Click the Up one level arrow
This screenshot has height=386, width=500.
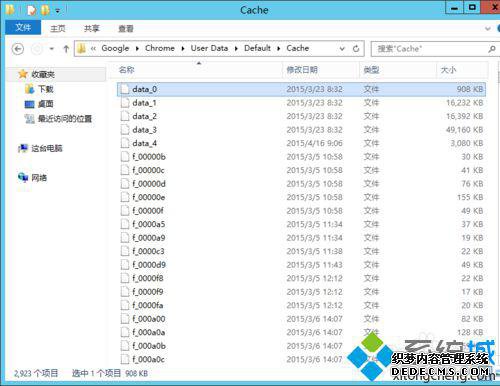66,49
